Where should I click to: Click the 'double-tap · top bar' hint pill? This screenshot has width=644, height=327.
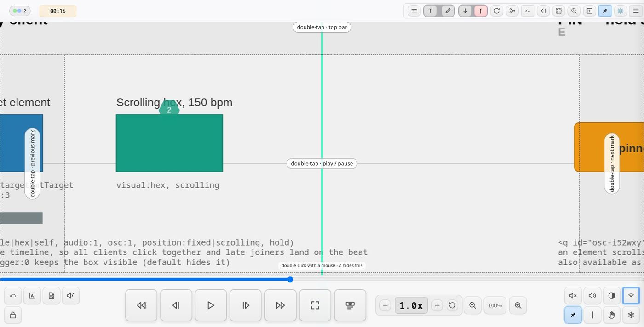point(322,27)
